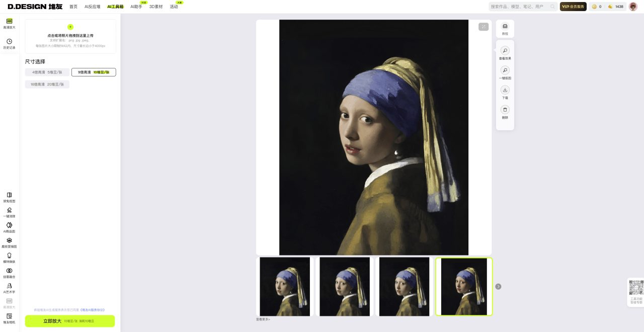Open the user avatar profile
This screenshot has height=332, width=644.
(x=633, y=7)
